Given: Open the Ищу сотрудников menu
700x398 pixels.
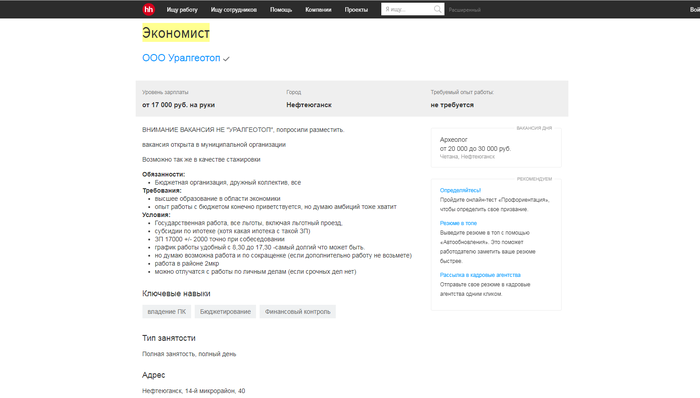Looking at the screenshot, I should pos(233,10).
